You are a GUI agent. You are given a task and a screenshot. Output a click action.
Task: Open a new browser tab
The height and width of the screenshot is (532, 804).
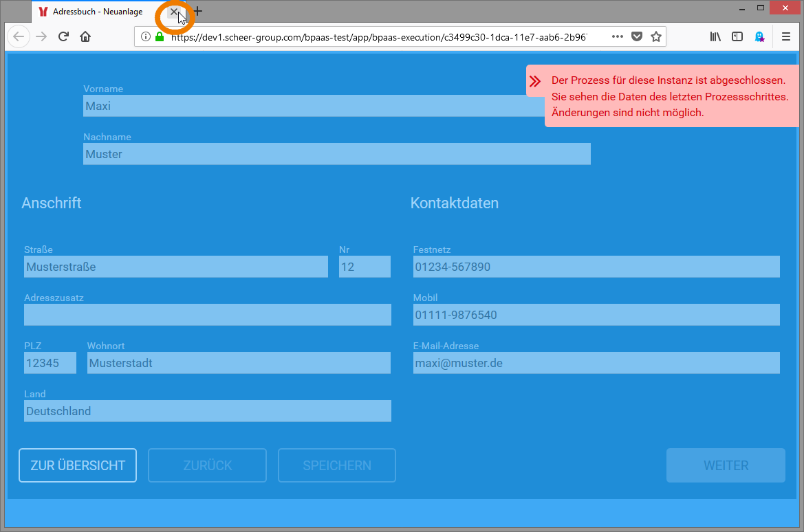tap(198, 11)
